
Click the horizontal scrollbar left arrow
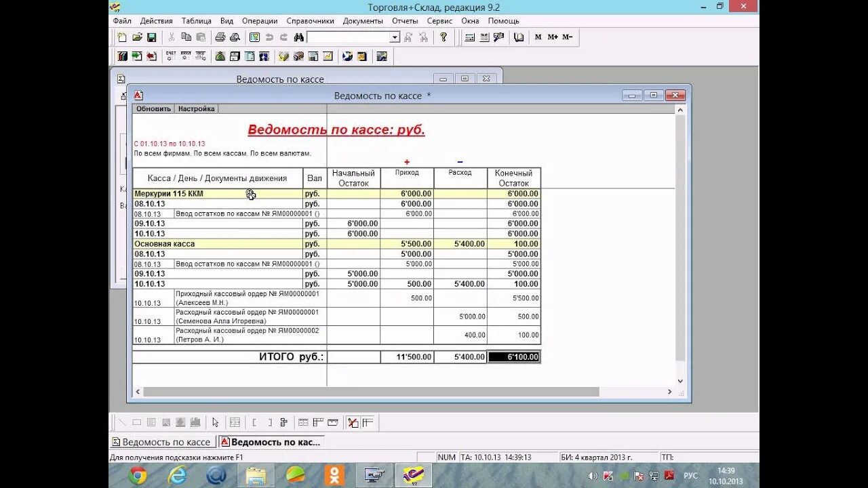point(138,392)
